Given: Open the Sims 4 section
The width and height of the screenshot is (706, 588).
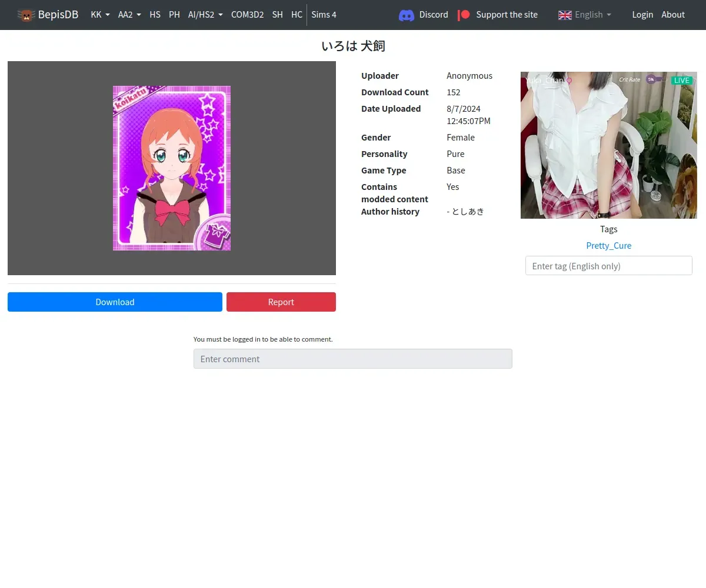Looking at the screenshot, I should pyautogui.click(x=324, y=15).
